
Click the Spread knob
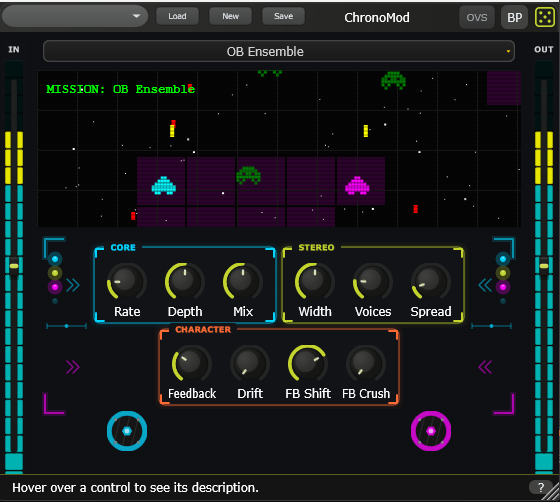tap(431, 282)
